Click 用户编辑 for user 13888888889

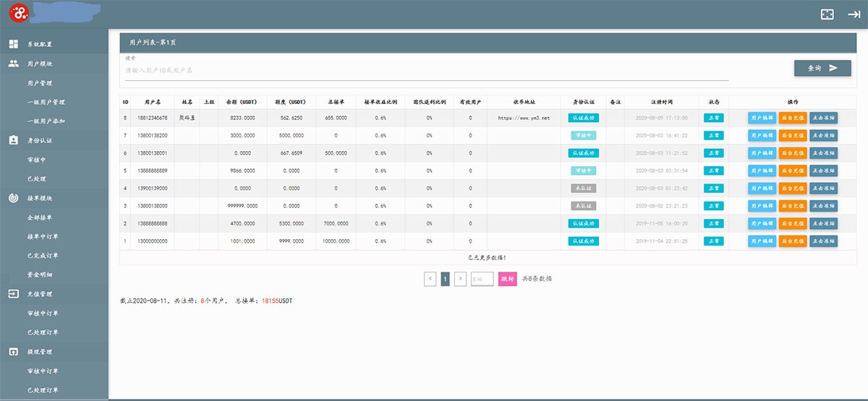pyautogui.click(x=762, y=171)
